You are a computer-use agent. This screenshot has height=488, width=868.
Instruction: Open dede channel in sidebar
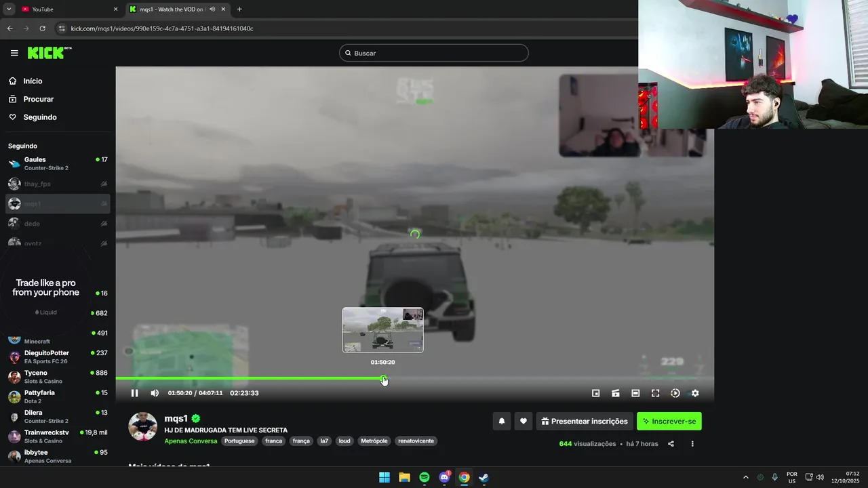pos(58,224)
